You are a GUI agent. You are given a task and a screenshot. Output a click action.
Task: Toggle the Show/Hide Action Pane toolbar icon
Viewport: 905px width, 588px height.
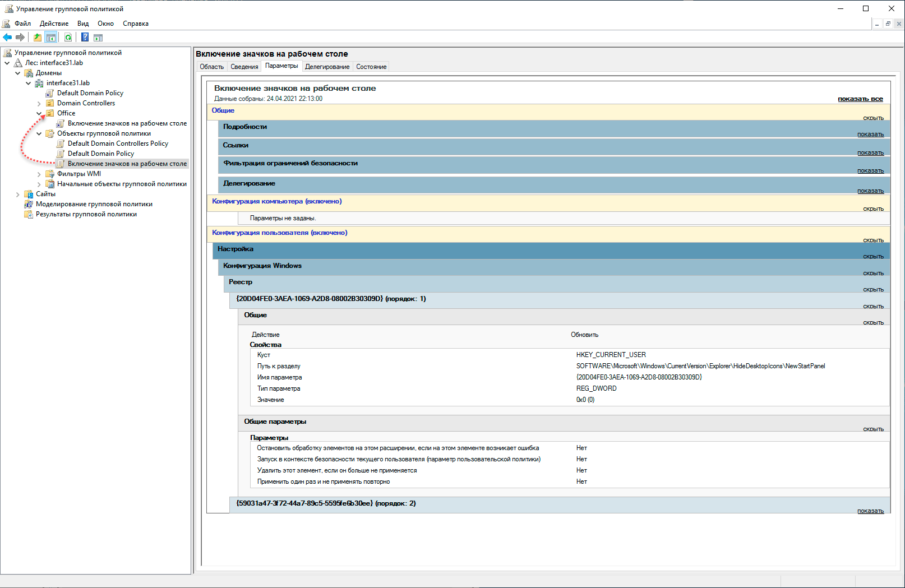tap(98, 38)
